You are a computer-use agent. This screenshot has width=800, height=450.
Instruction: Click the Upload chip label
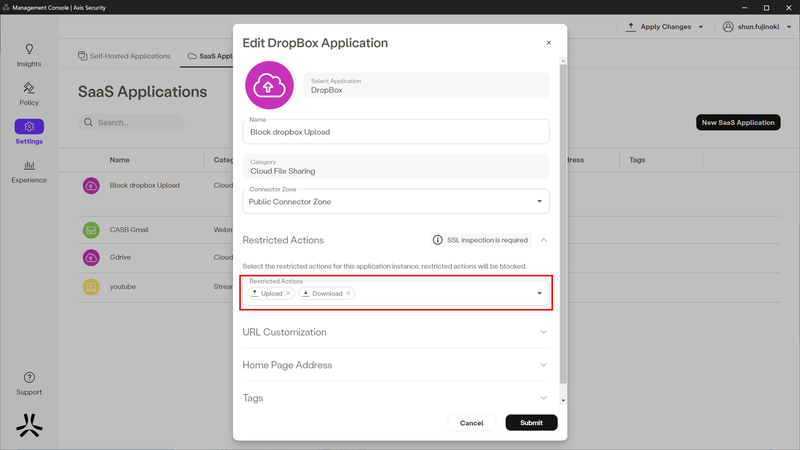point(271,293)
